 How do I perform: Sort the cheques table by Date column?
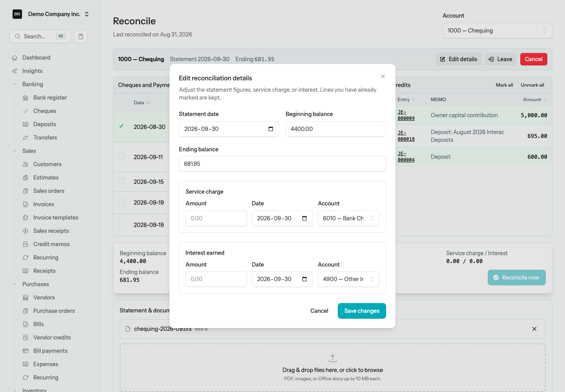[x=142, y=103]
